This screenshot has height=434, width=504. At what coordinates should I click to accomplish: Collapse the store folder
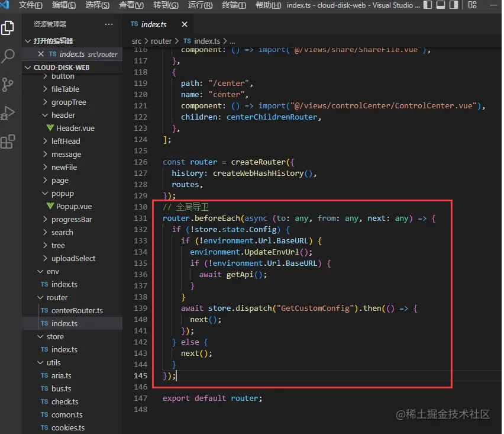(72, 336)
